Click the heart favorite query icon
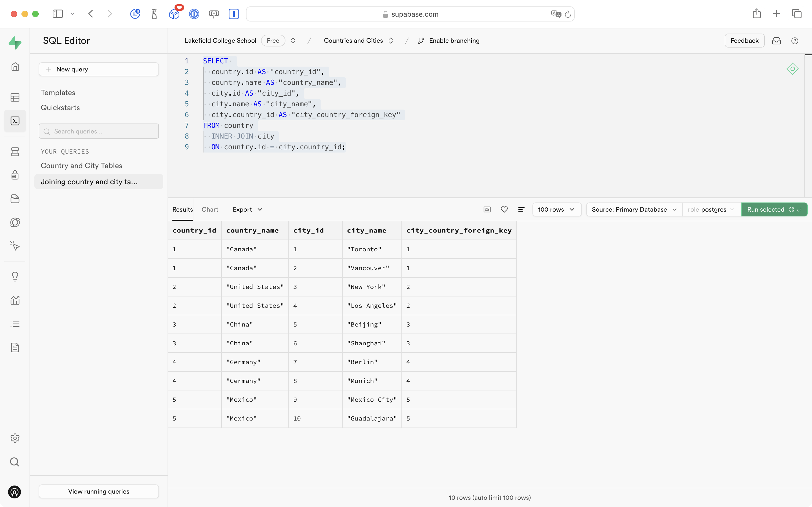Image resolution: width=812 pixels, height=507 pixels. [x=504, y=209]
